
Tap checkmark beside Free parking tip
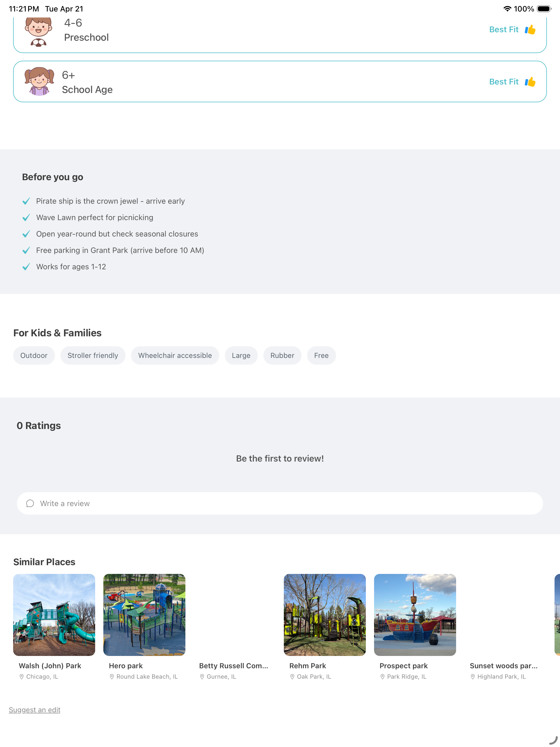pyautogui.click(x=26, y=250)
